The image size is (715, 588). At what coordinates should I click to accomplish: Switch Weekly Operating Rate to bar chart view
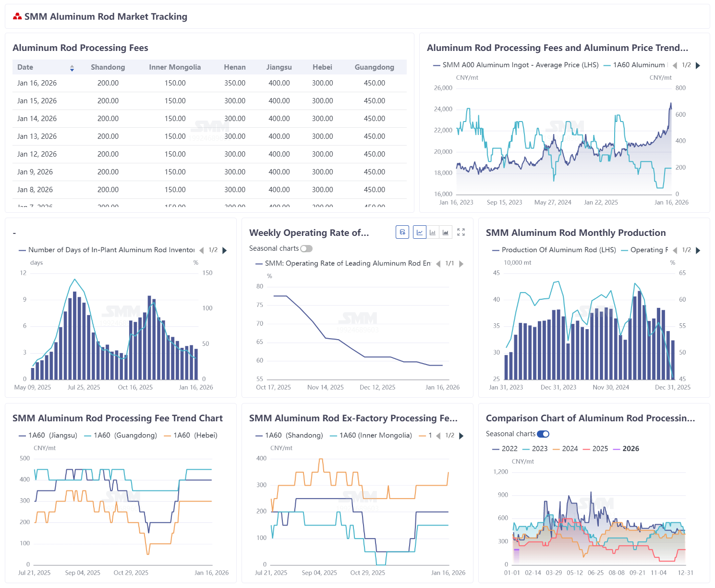[x=433, y=233]
